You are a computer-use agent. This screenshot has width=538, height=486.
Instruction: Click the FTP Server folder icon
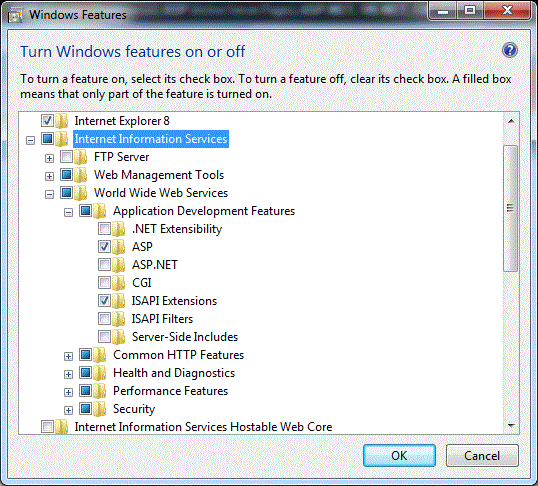[x=81, y=157]
